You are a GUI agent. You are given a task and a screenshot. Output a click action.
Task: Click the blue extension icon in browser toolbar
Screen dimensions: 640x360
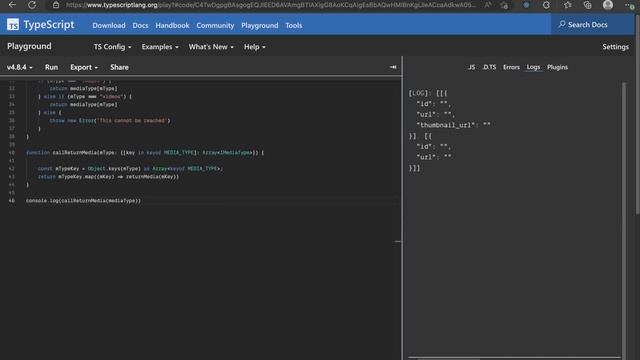[526, 5]
